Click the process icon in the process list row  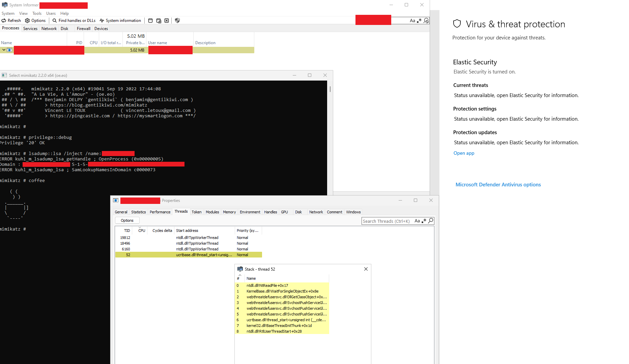10,50
